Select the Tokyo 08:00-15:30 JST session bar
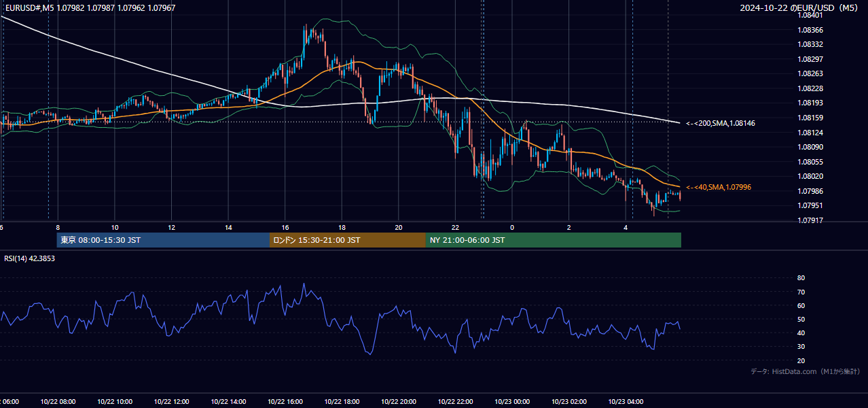The image size is (868, 408). pyautogui.click(x=164, y=240)
